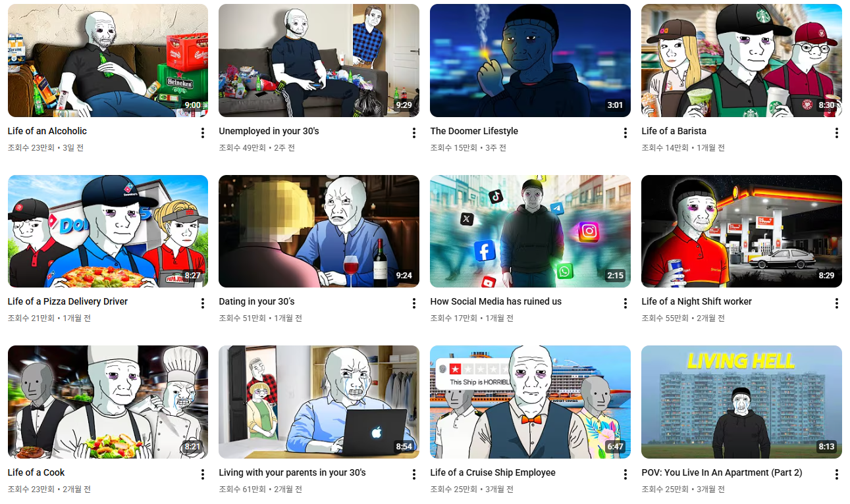This screenshot has height=504, width=850.
Task: Click the Life of a Barista title
Action: 674,131
